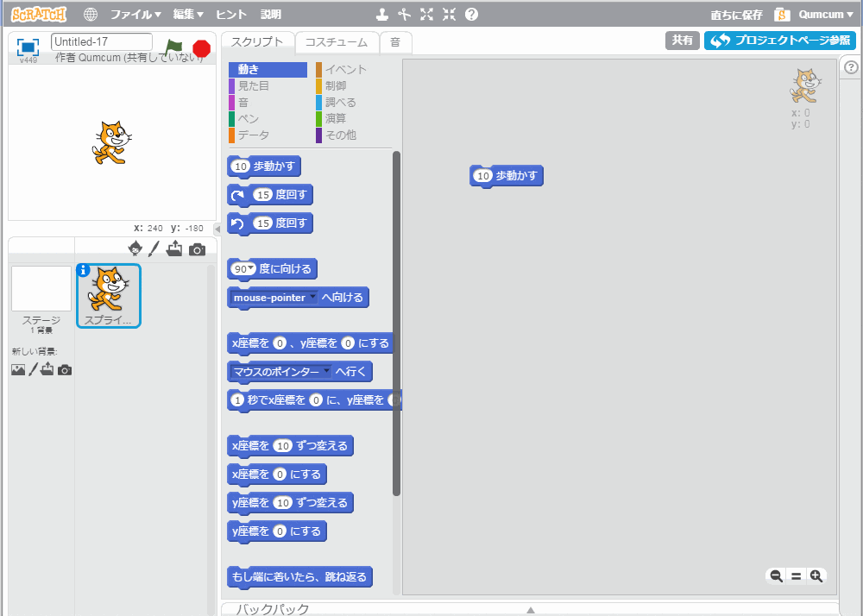Select the その他 block category

(353, 135)
